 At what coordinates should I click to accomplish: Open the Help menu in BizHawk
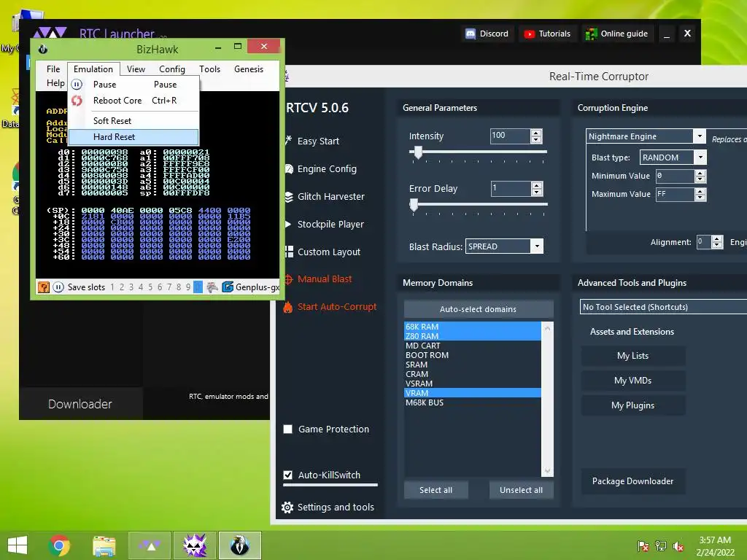click(x=55, y=83)
